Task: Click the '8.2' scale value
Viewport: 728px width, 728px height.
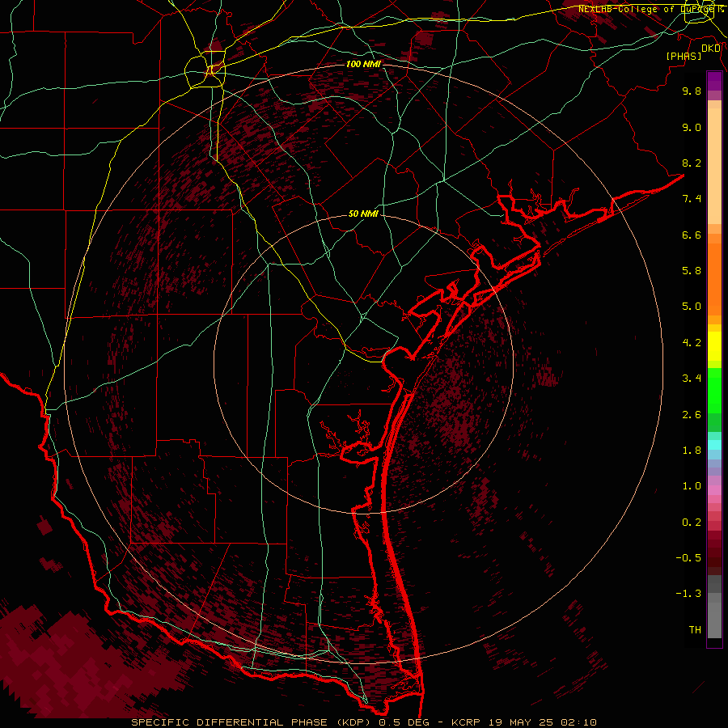Action: click(x=692, y=163)
